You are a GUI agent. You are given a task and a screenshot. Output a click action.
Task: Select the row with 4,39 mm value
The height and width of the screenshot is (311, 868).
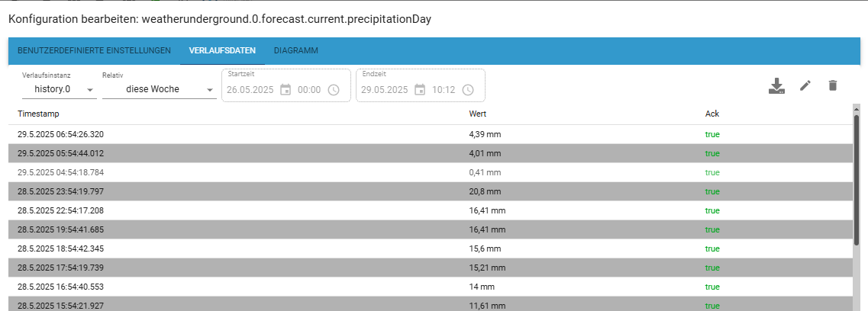click(430, 134)
